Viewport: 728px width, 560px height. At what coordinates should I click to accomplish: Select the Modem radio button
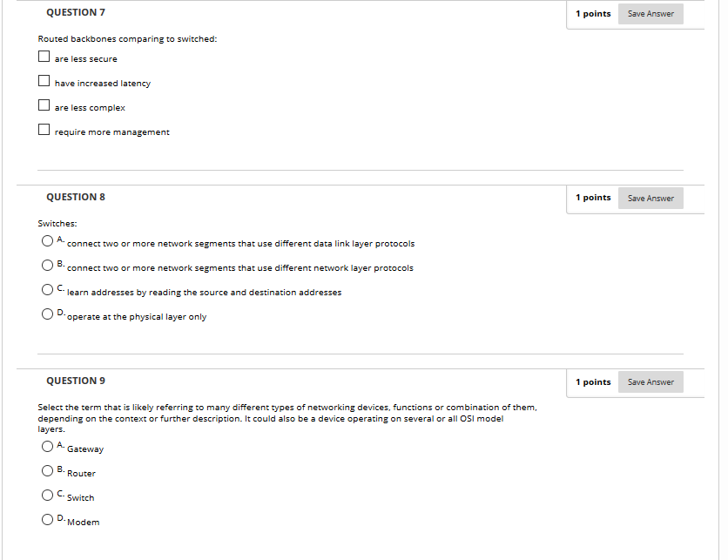point(47,519)
